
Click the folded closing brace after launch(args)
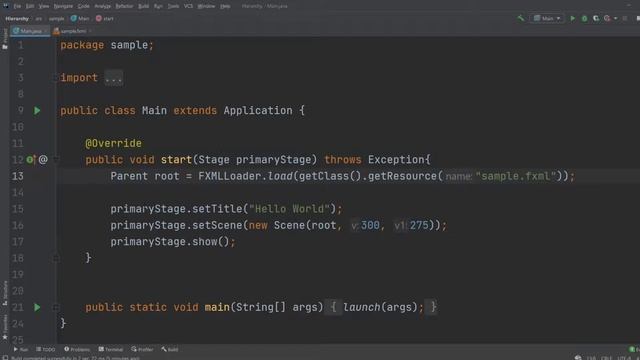[x=433, y=307]
